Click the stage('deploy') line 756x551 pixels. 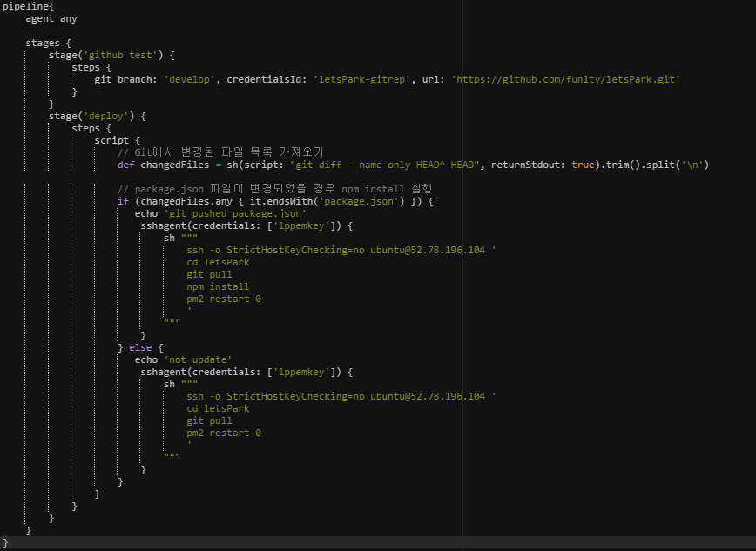coord(97,116)
